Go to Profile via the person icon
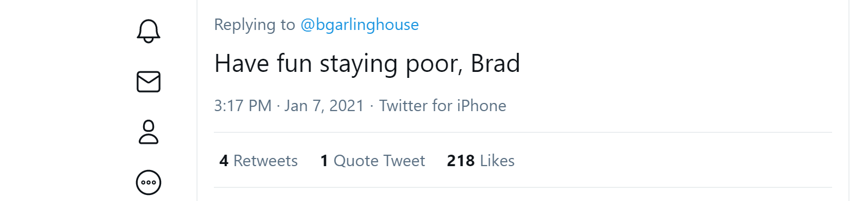The height and width of the screenshot is (201, 868). pos(149,132)
